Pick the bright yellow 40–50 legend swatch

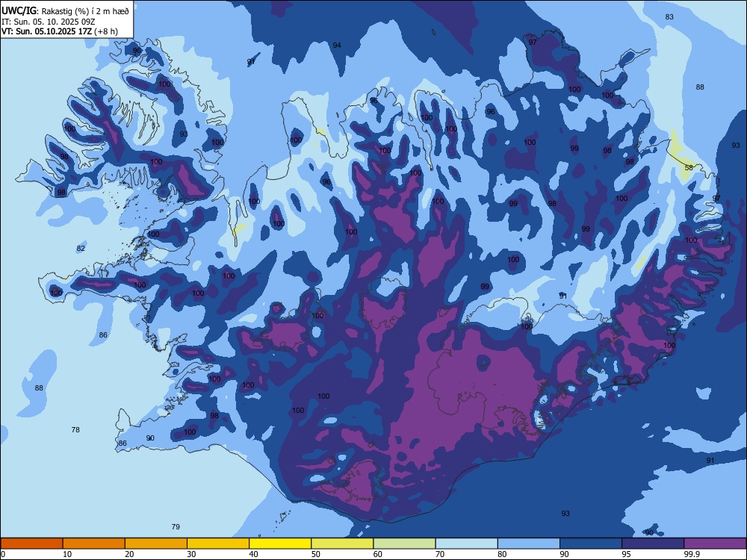coord(280,544)
